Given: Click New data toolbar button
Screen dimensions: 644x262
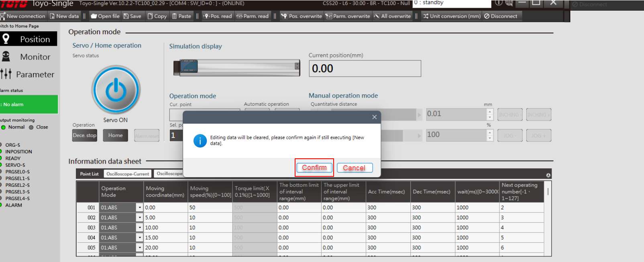Looking at the screenshot, I should tap(64, 16).
